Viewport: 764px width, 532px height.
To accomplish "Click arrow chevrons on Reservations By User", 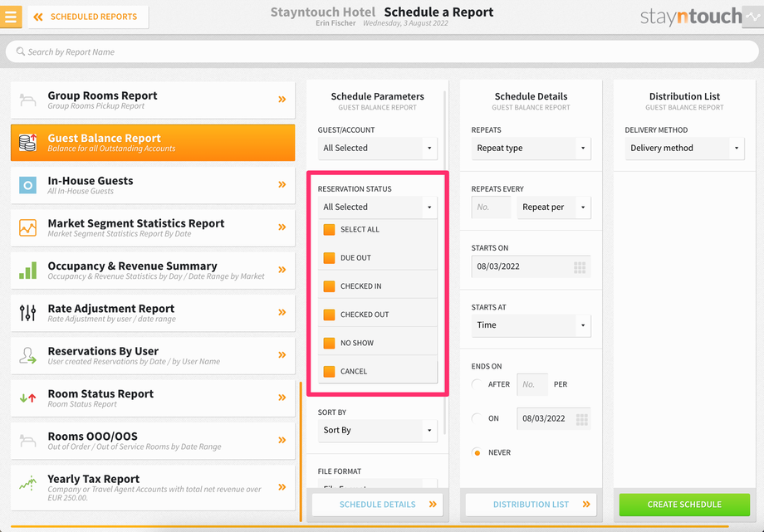I will tap(282, 355).
